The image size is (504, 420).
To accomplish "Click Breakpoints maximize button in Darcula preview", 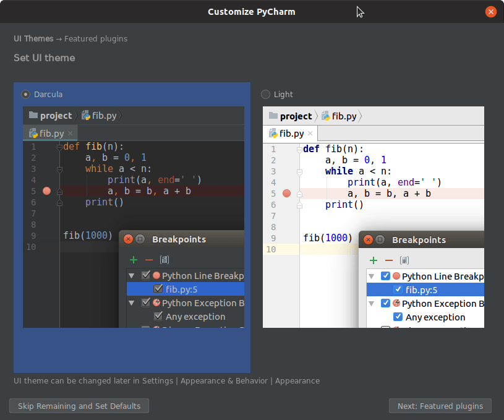I will coord(140,239).
